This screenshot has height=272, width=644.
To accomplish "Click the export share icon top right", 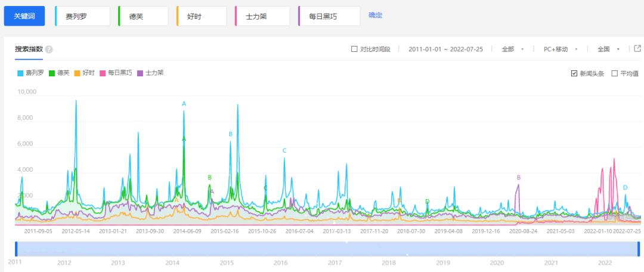I will click(637, 48).
